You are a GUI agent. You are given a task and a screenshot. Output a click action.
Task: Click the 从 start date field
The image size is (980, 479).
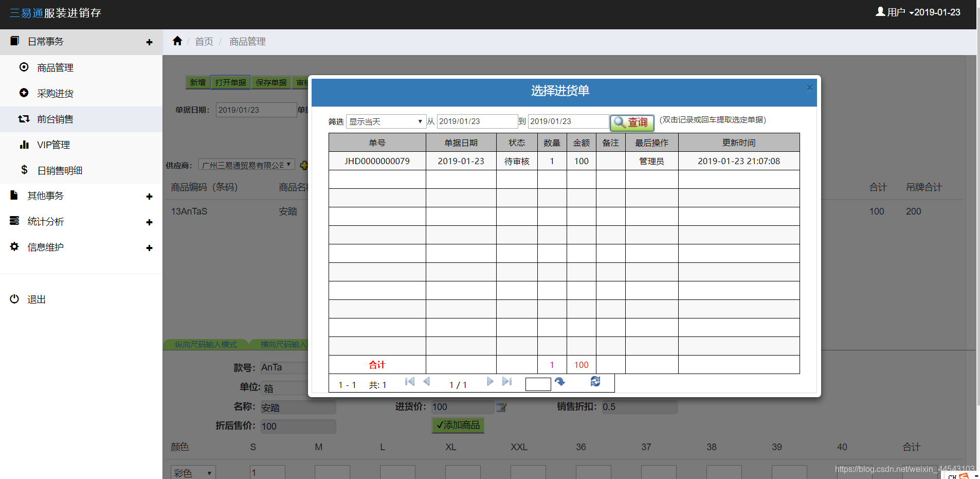[x=477, y=121]
